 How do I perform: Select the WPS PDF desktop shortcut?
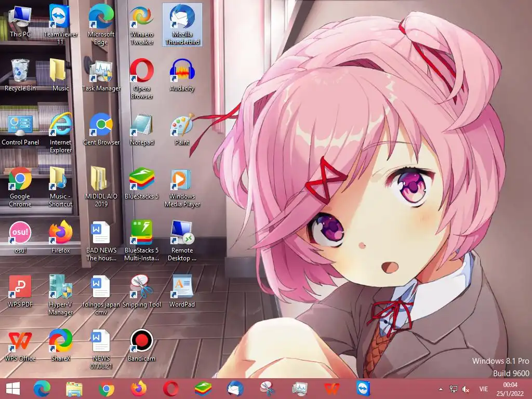point(20,291)
